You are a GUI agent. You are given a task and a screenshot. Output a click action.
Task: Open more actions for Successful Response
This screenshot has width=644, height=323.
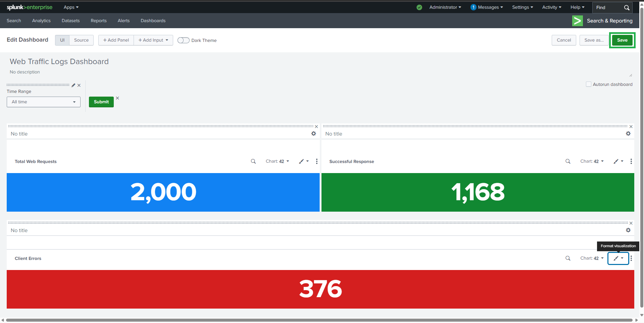pos(631,161)
